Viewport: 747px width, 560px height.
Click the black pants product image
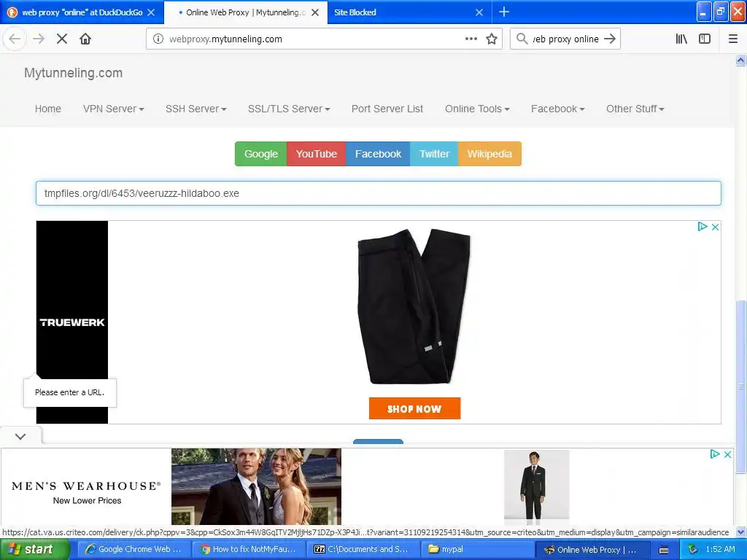coord(414,306)
